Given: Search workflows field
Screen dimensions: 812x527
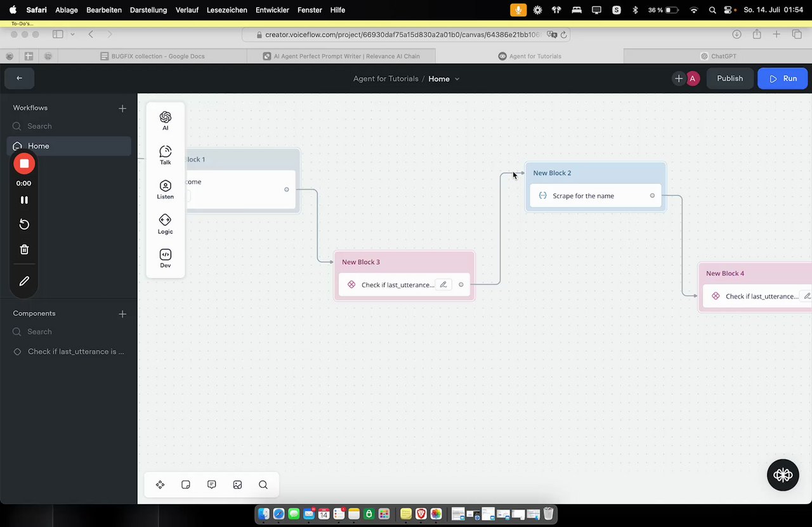Looking at the screenshot, I should tap(69, 126).
